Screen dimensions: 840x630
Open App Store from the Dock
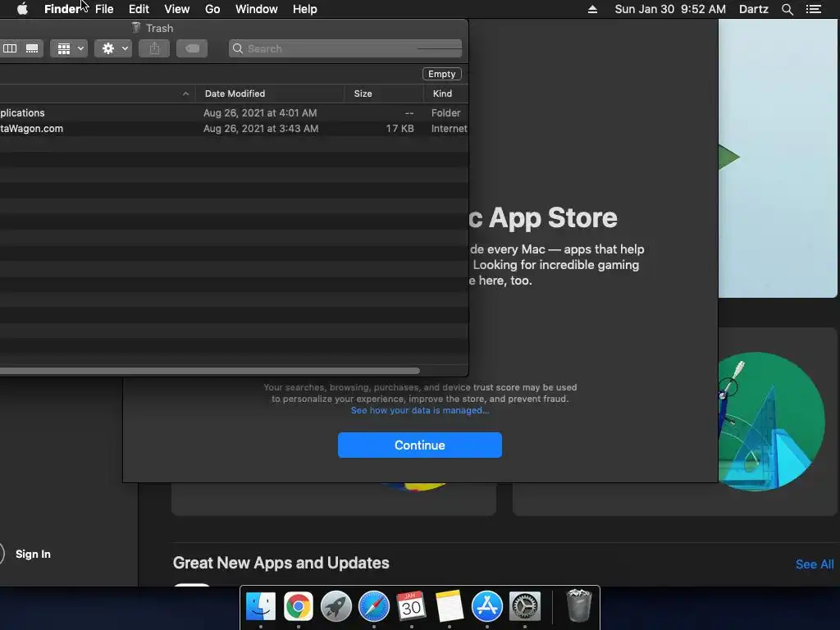click(x=487, y=606)
